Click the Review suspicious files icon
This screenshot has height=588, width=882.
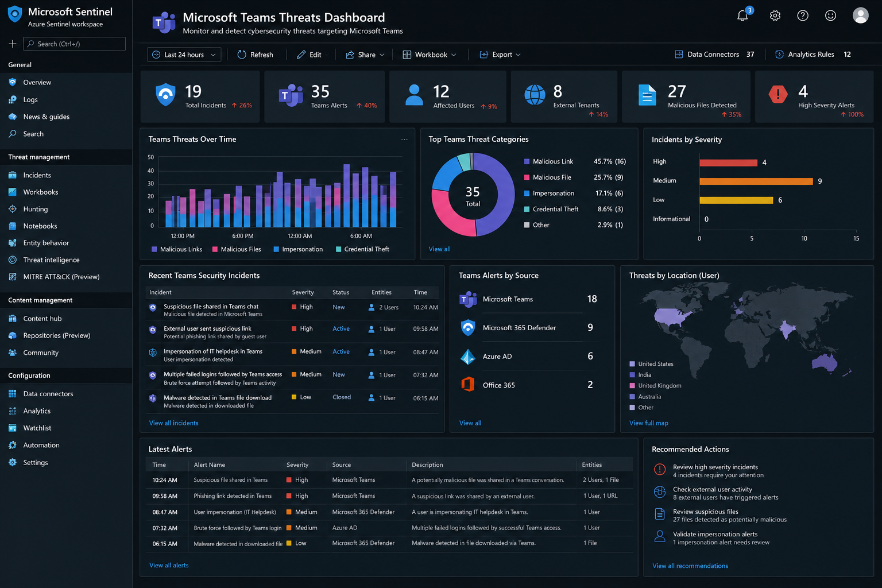(x=660, y=514)
